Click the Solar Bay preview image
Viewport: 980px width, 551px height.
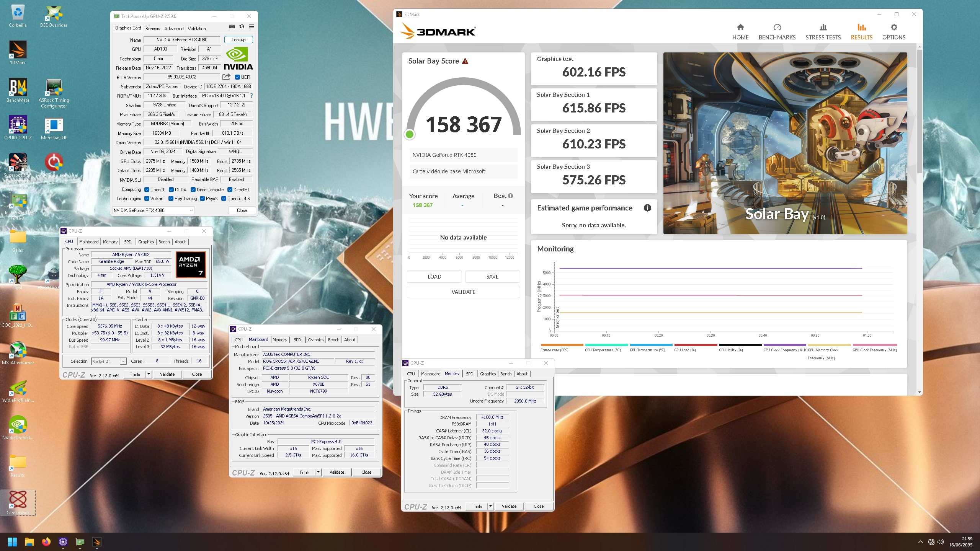(x=785, y=143)
